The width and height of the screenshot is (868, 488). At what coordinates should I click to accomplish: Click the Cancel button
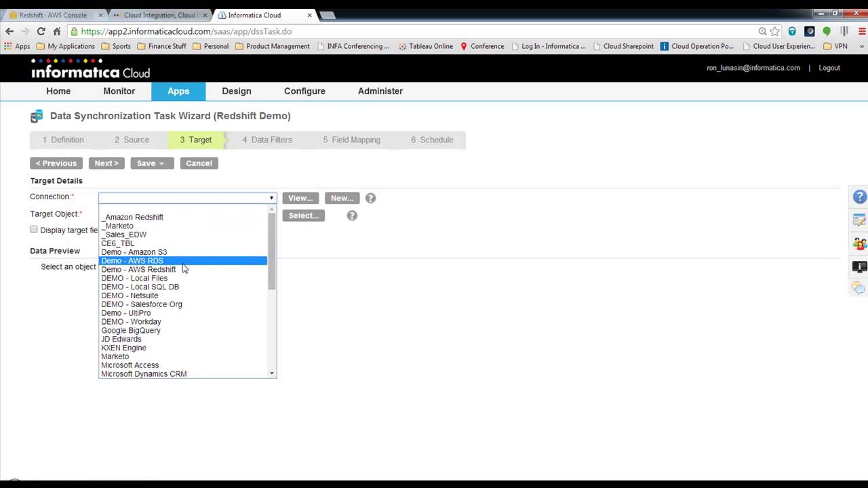pos(199,163)
